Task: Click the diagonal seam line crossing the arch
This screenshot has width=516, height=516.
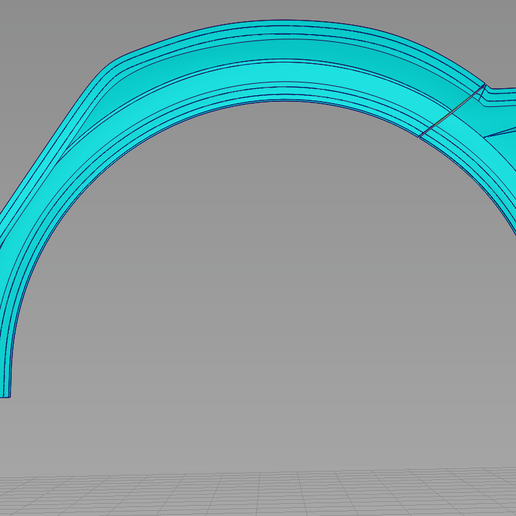Action: coord(452,111)
